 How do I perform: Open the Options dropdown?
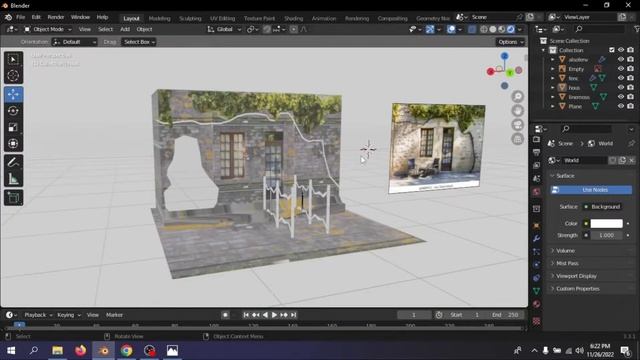510,42
